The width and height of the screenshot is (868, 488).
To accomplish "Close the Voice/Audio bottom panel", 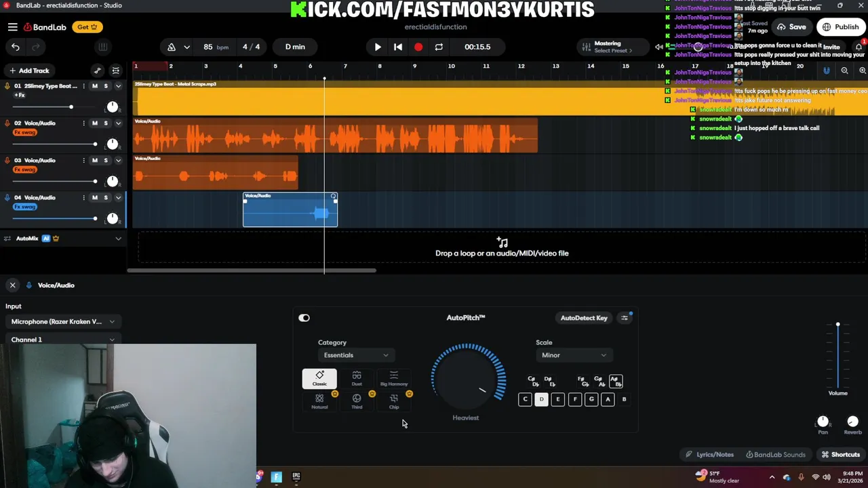I will [x=12, y=285].
